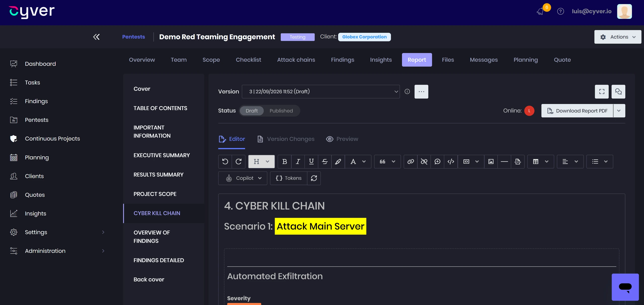This screenshot has width=644, height=305.
Task: Open the notifications bell
Action: point(540,11)
